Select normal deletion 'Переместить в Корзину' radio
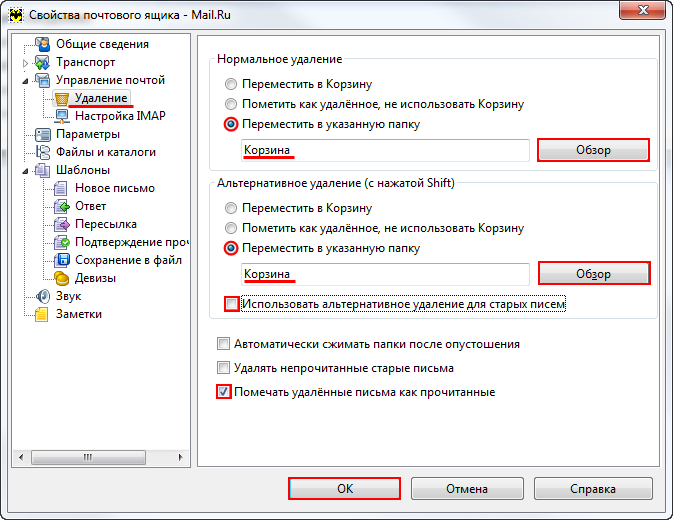The height and width of the screenshot is (520, 673). tap(231, 84)
